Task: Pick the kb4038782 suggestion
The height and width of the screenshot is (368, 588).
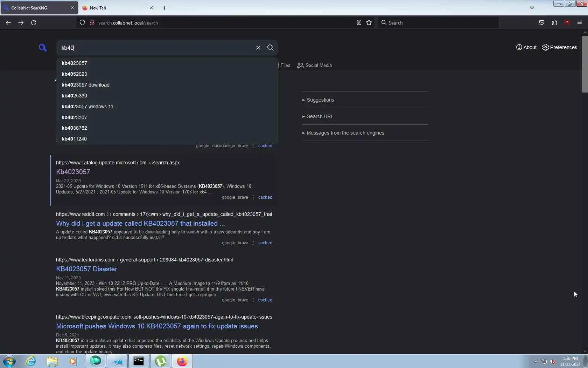Action: (x=167, y=128)
